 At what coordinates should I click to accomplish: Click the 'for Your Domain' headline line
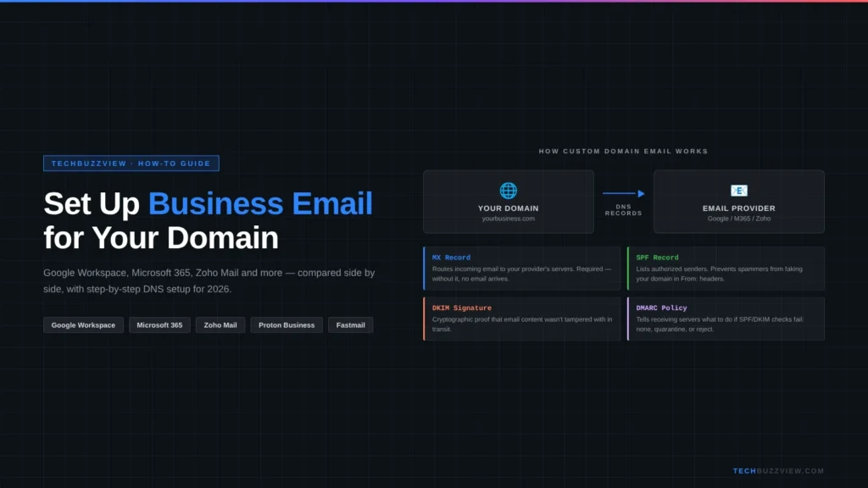point(161,238)
